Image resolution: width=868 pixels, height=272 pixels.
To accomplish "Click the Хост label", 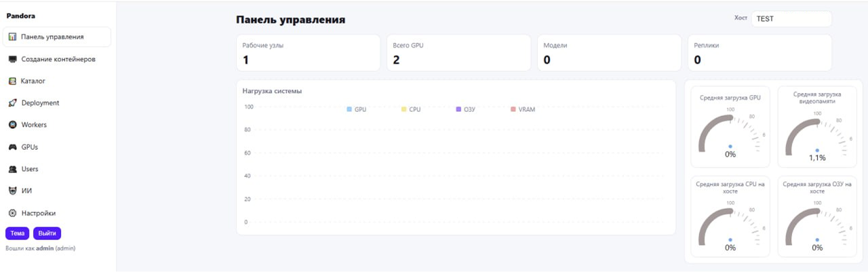I will (x=741, y=18).
